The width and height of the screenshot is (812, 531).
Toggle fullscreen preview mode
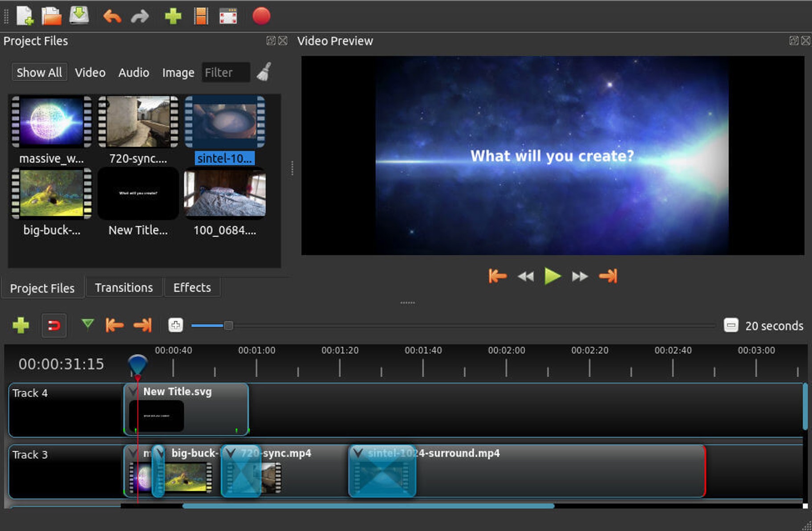pyautogui.click(x=227, y=16)
